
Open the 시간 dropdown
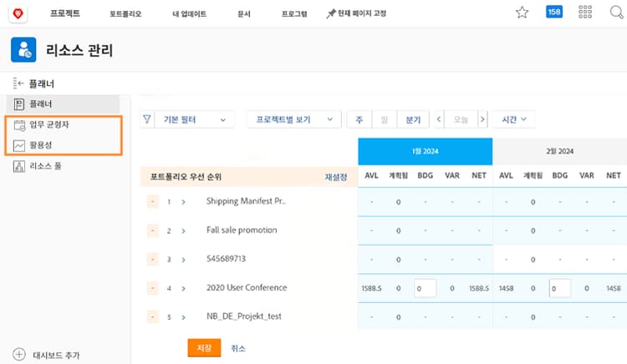click(x=514, y=119)
